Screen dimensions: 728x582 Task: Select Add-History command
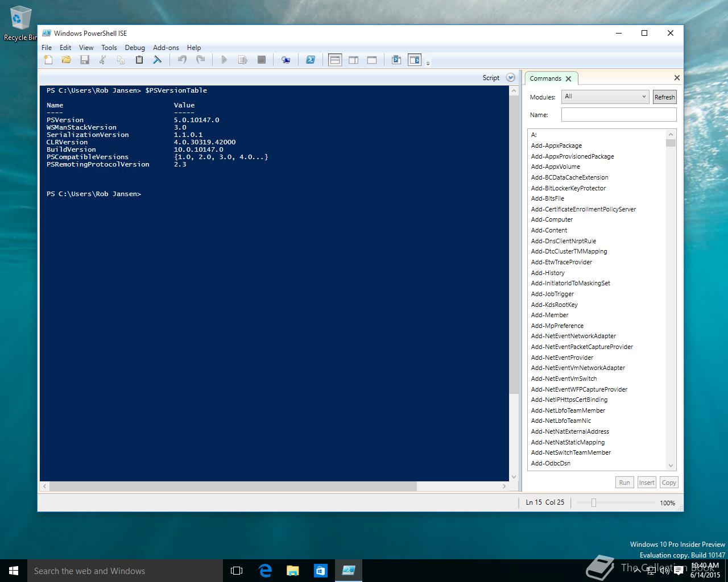tap(548, 273)
